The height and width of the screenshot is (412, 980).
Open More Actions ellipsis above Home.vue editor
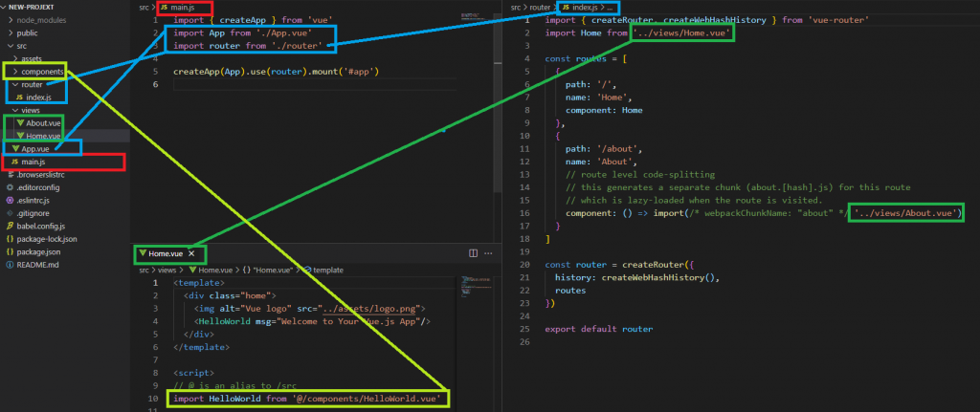(x=488, y=253)
